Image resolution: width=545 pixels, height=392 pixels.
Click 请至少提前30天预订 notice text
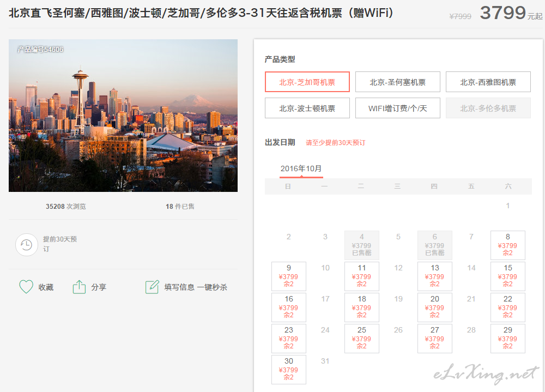pos(335,143)
